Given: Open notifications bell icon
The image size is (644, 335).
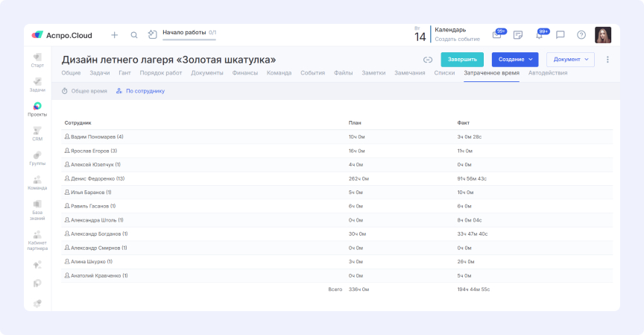Looking at the screenshot, I should (x=539, y=35).
